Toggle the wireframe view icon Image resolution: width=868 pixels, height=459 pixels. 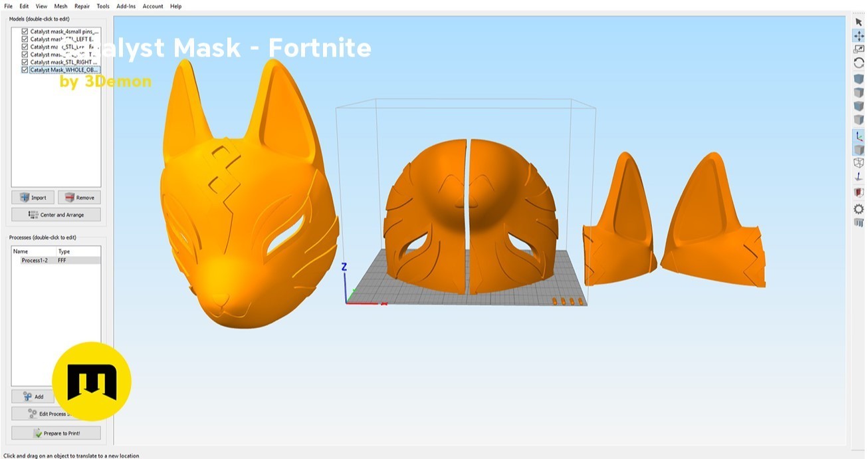click(x=858, y=163)
